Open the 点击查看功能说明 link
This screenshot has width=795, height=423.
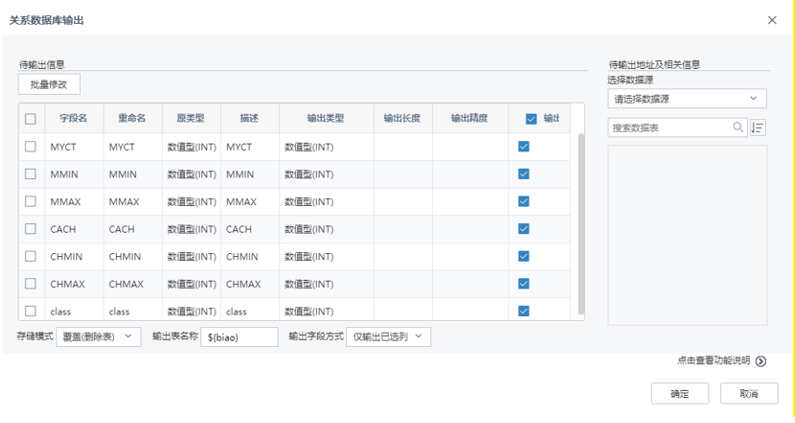[x=713, y=361]
